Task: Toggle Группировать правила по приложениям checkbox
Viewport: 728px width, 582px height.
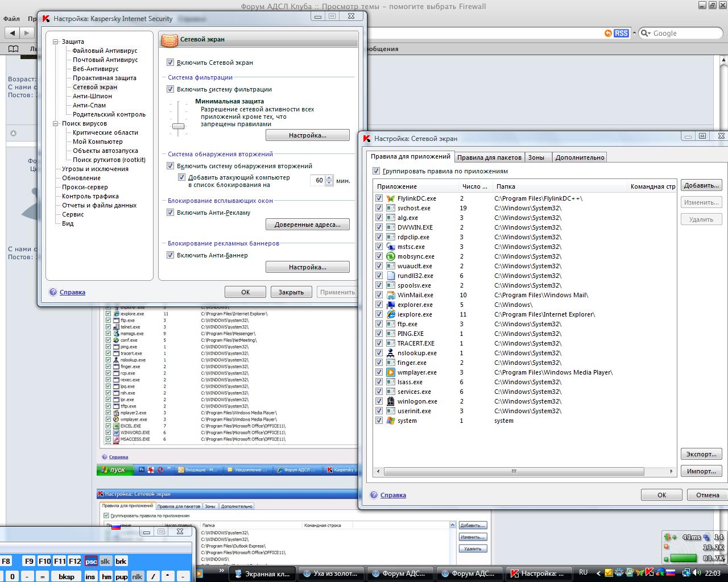Action: (x=376, y=171)
